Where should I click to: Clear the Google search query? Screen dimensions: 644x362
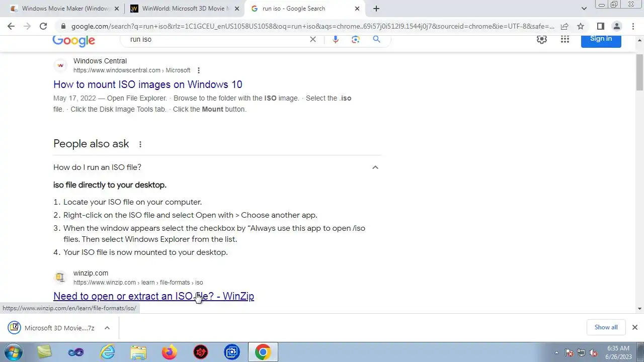313,39
